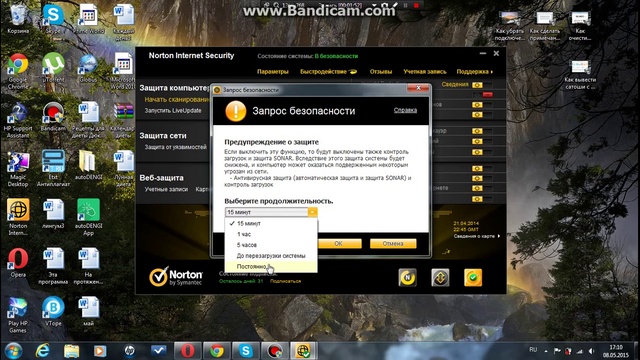Select 15 минут in duration list

pyautogui.click(x=271, y=223)
